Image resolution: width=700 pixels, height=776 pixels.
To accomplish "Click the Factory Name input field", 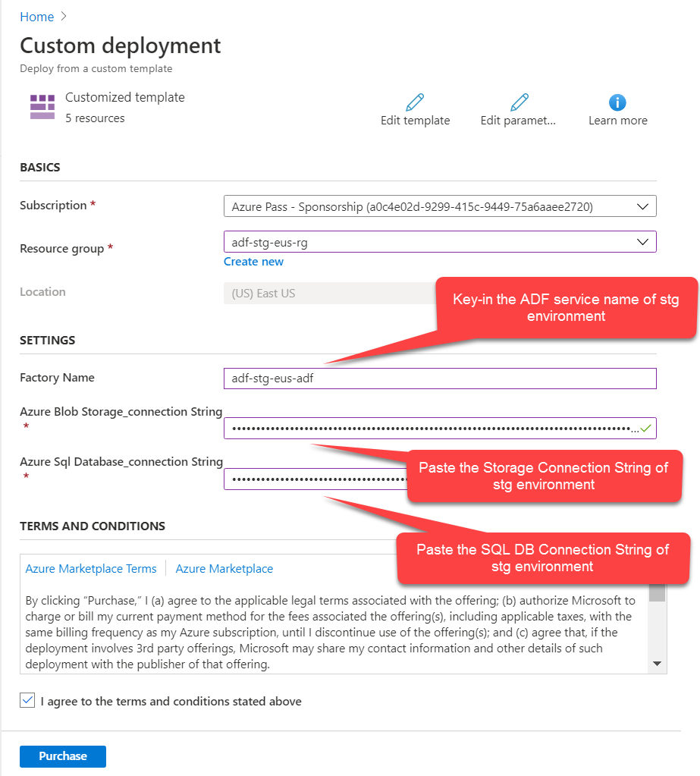I will pos(439,379).
